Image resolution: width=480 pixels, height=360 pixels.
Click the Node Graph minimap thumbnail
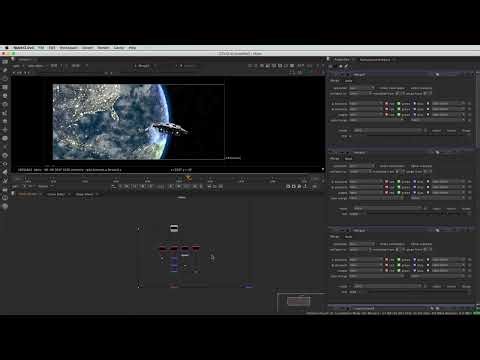[x=298, y=301]
